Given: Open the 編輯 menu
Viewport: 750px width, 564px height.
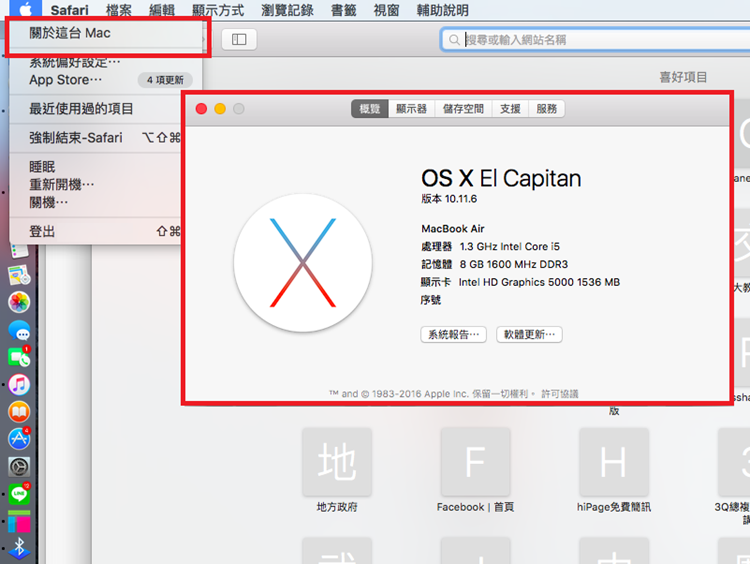Looking at the screenshot, I should 162,10.
